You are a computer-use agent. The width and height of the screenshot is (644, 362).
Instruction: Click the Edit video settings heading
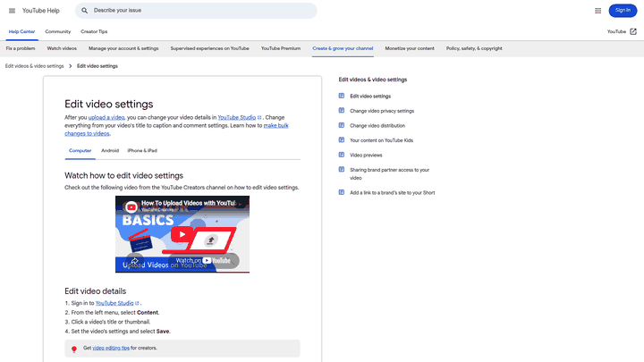[x=109, y=105]
